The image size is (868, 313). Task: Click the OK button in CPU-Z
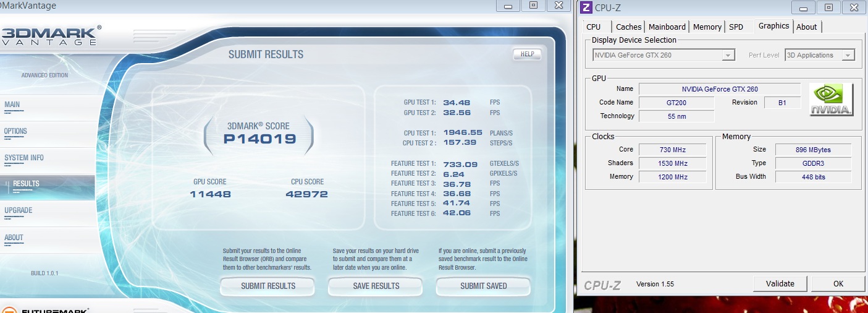tap(838, 283)
